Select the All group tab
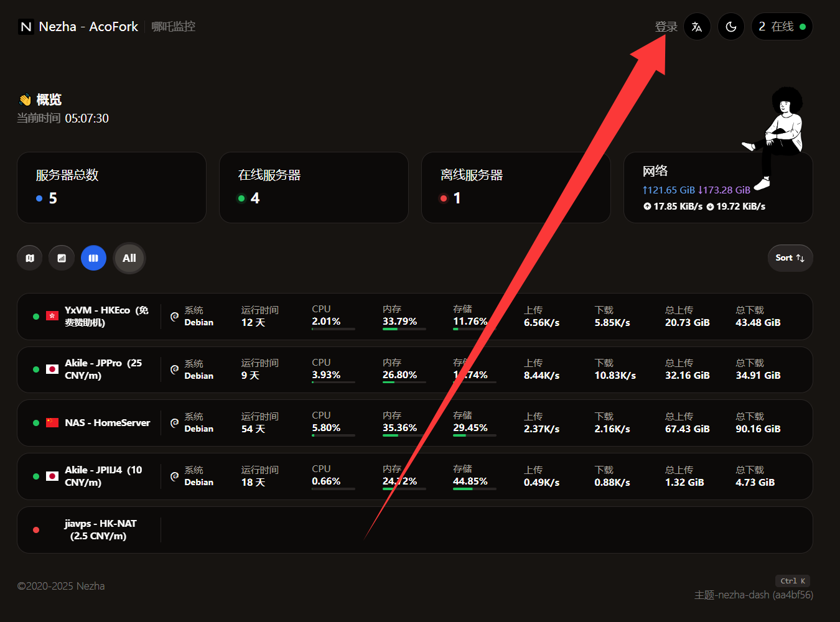Image resolution: width=840 pixels, height=622 pixels. click(x=129, y=258)
